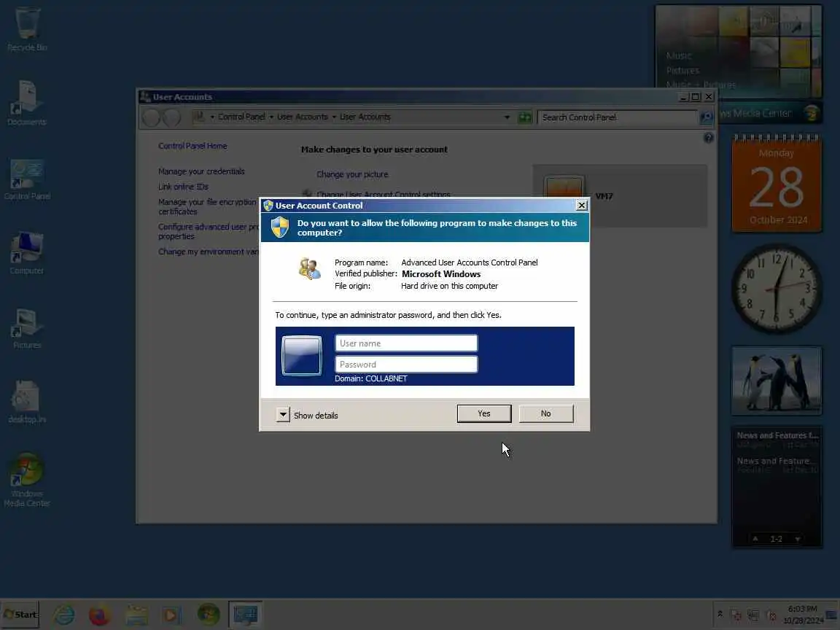Click Change User Account Control settings link
The width and height of the screenshot is (840, 630).
[x=383, y=195]
